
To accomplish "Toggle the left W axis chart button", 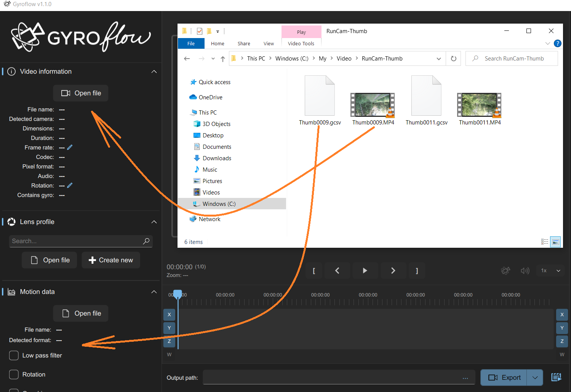I will (169, 355).
